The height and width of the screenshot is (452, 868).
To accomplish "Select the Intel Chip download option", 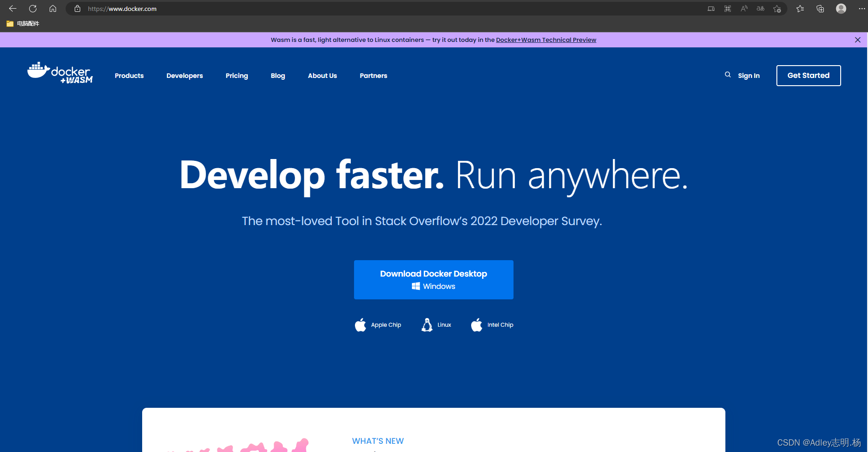I will coord(492,325).
